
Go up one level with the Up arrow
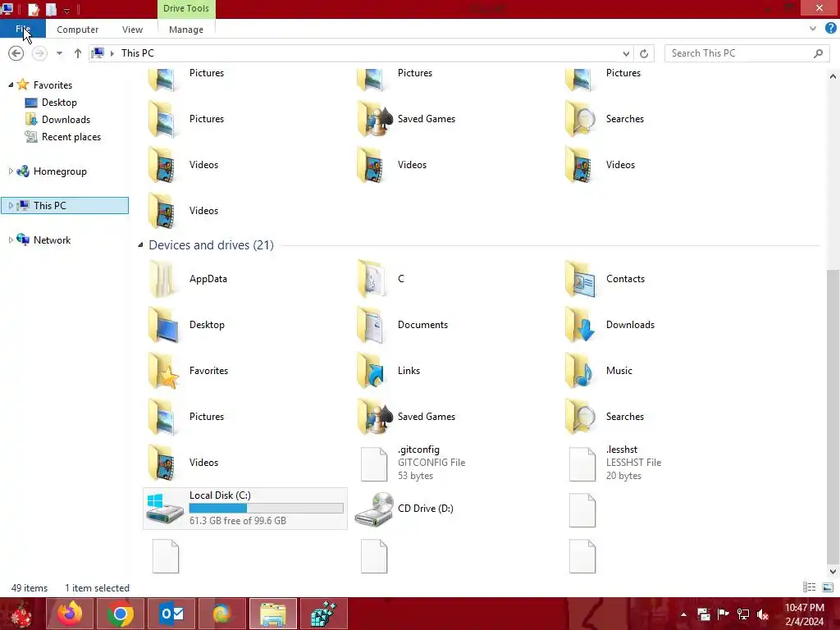click(x=78, y=53)
